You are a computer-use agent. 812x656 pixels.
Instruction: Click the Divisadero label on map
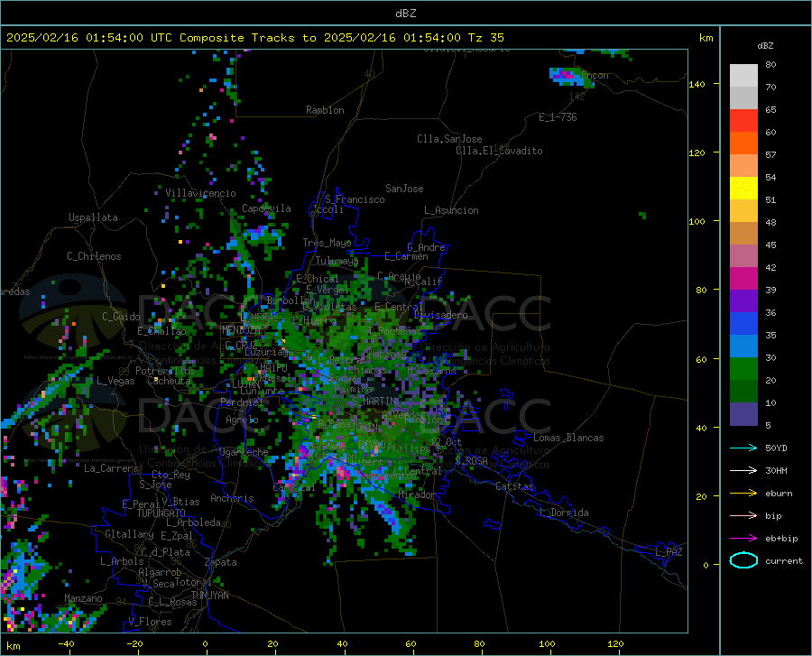[x=440, y=315]
